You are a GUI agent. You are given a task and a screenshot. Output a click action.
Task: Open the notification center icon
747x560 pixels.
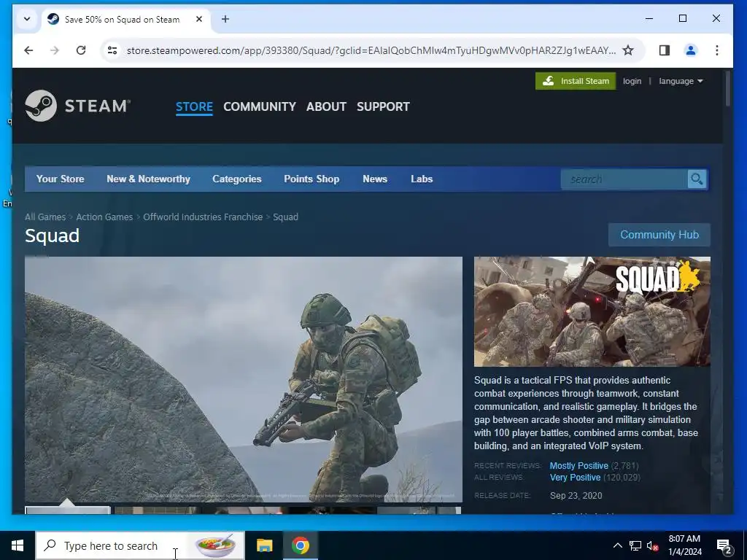(x=724, y=545)
